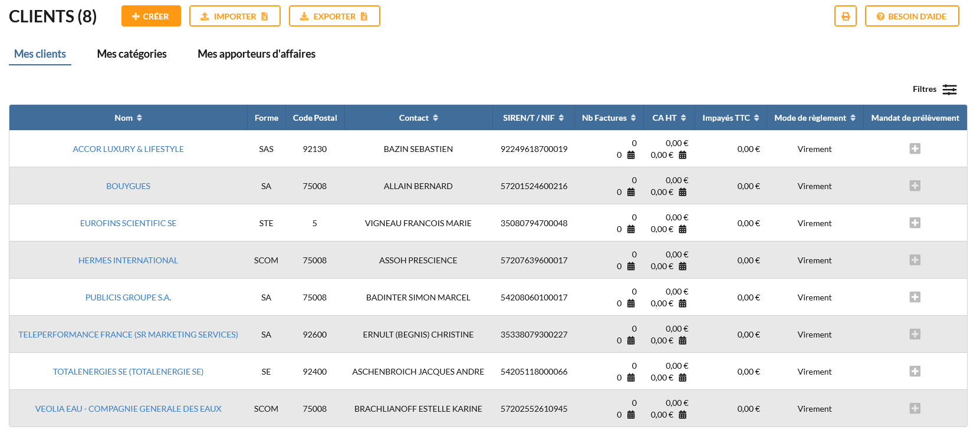
Task: Switch to the Mes clients tab
Action: [x=40, y=54]
